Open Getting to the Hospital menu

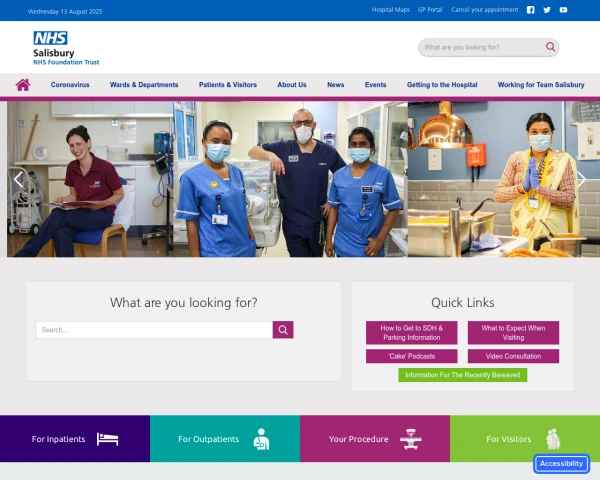tap(442, 85)
